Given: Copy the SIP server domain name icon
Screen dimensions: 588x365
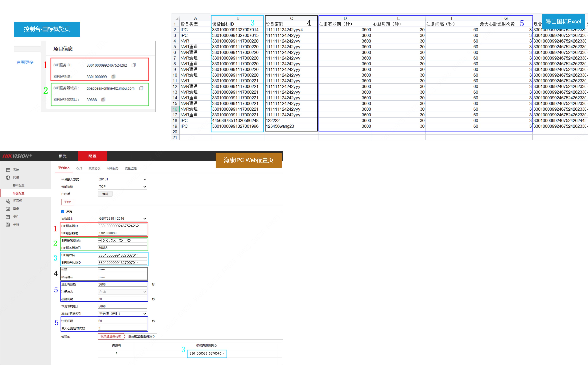Looking at the screenshot, I should tap(141, 88).
